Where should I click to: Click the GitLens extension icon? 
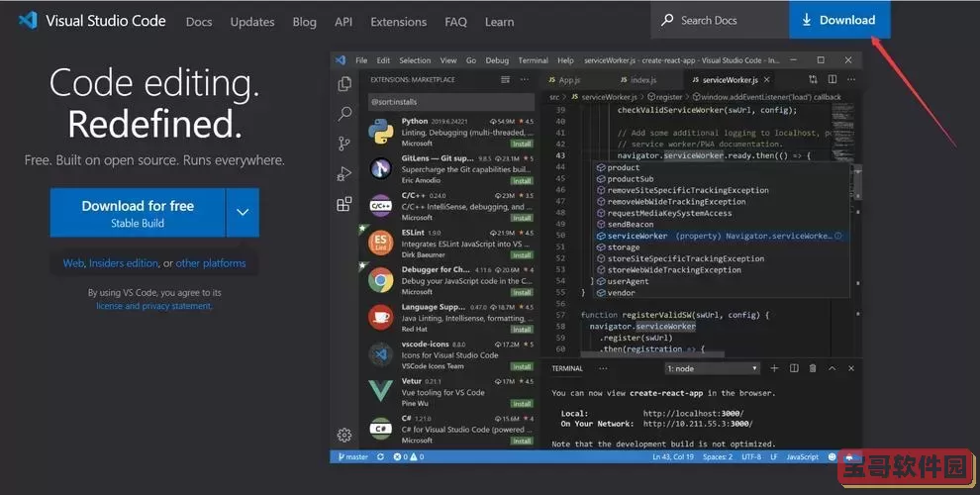381,168
